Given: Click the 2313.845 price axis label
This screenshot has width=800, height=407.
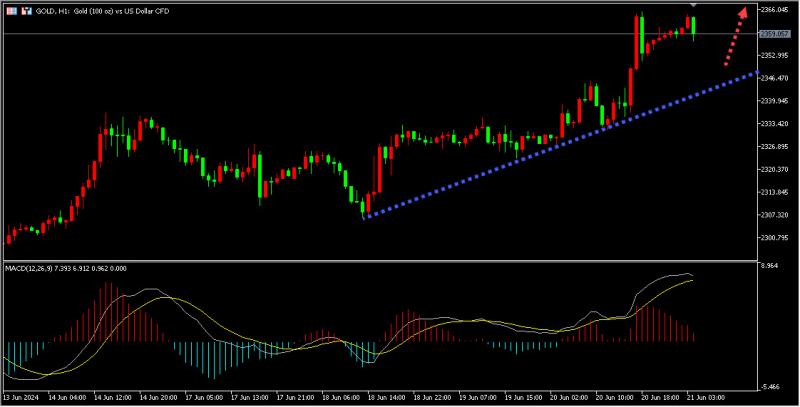Looking at the screenshot, I should click(776, 192).
